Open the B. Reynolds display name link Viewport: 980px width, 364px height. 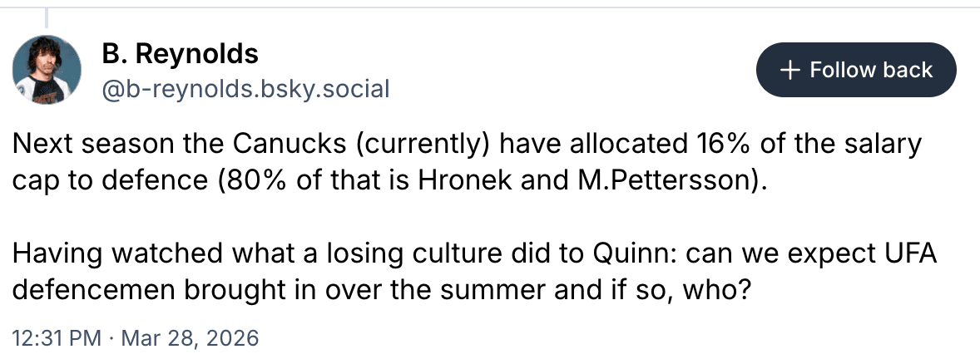pos(180,55)
